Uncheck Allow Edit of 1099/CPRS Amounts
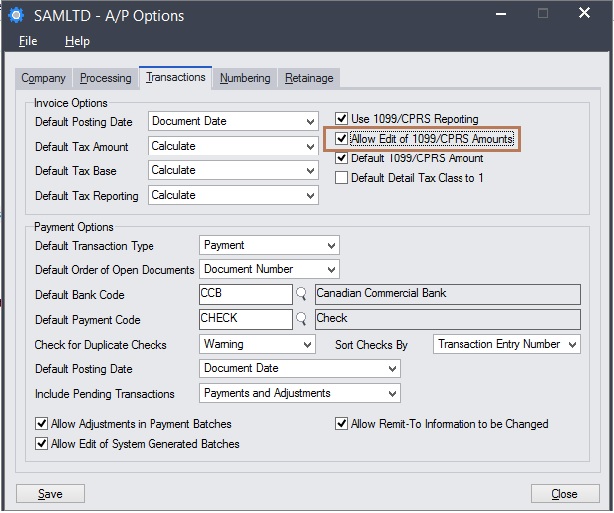The height and width of the screenshot is (513, 614). click(341, 138)
